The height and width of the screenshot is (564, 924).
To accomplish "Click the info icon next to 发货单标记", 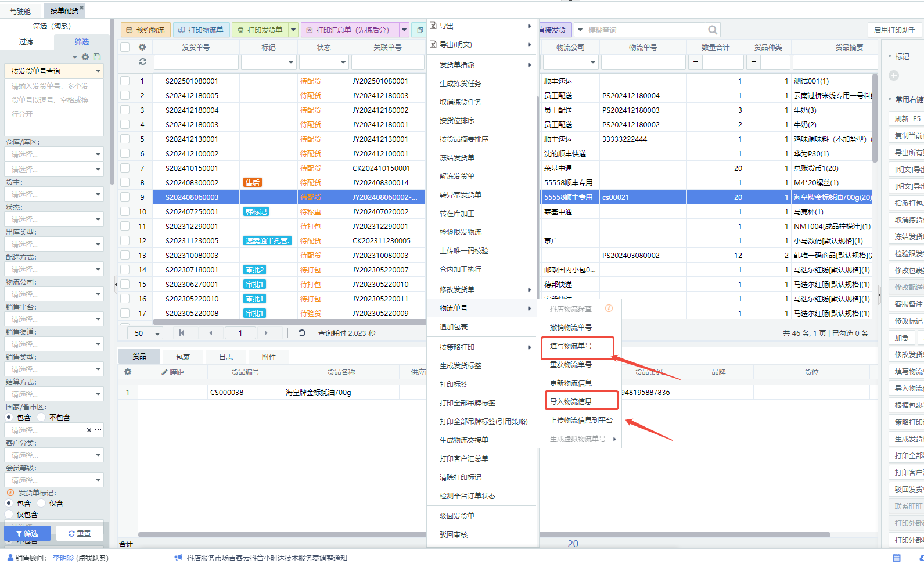I will 10,493.
